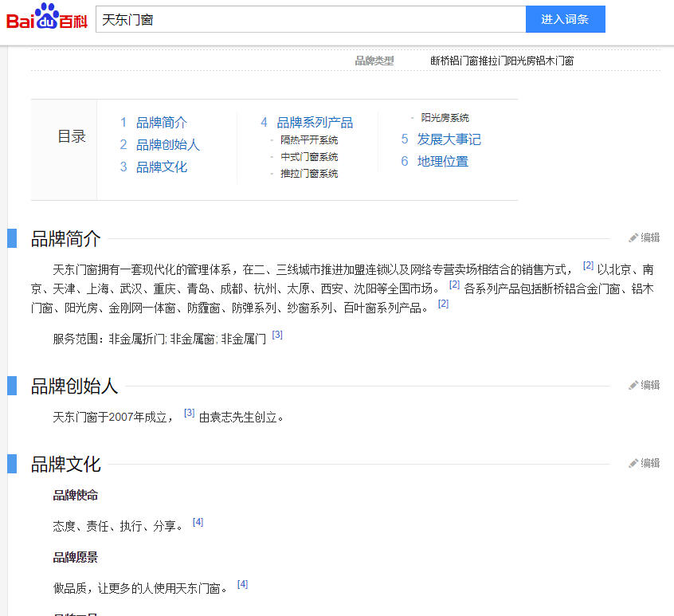Open 品牌创始人 in table of contents
The height and width of the screenshot is (616, 674).
(x=167, y=144)
